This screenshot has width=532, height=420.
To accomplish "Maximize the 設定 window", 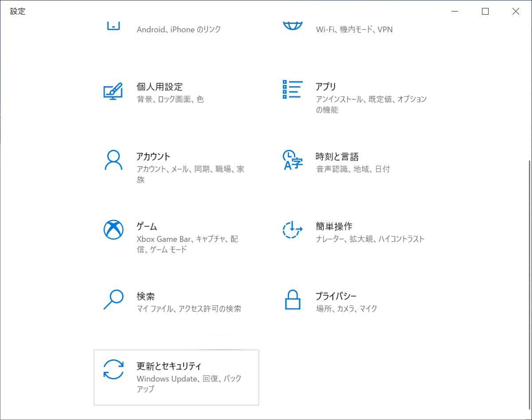I will 485,12.
